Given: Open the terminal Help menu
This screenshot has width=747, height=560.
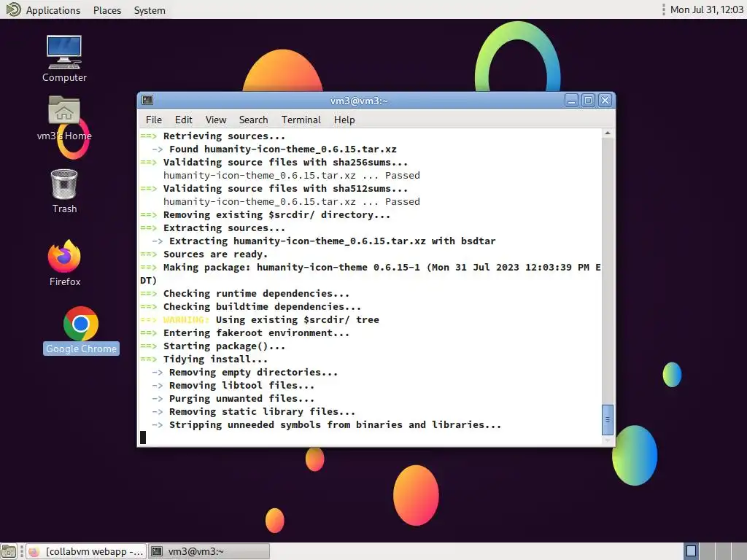Looking at the screenshot, I should [x=344, y=120].
